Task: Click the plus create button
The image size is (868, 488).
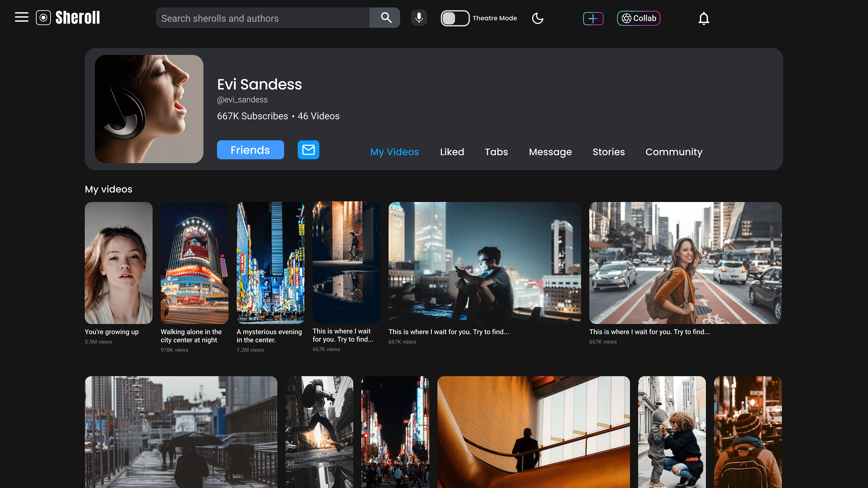Action: pos(593,18)
